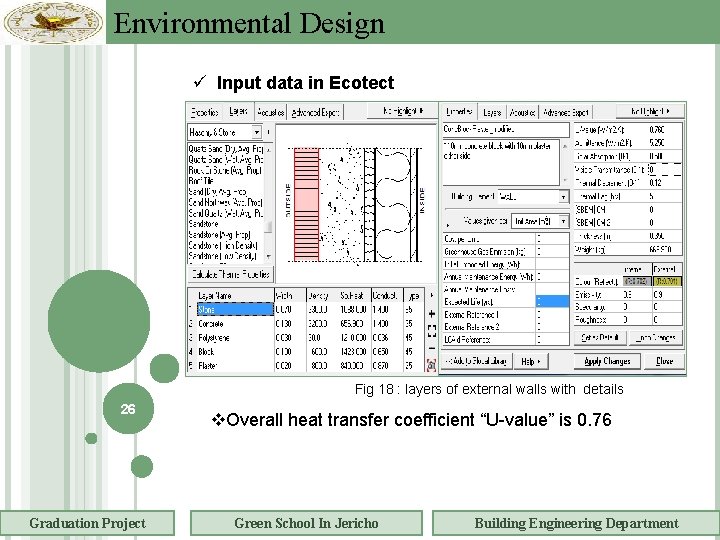Expand the Help button menu

pos(531,361)
